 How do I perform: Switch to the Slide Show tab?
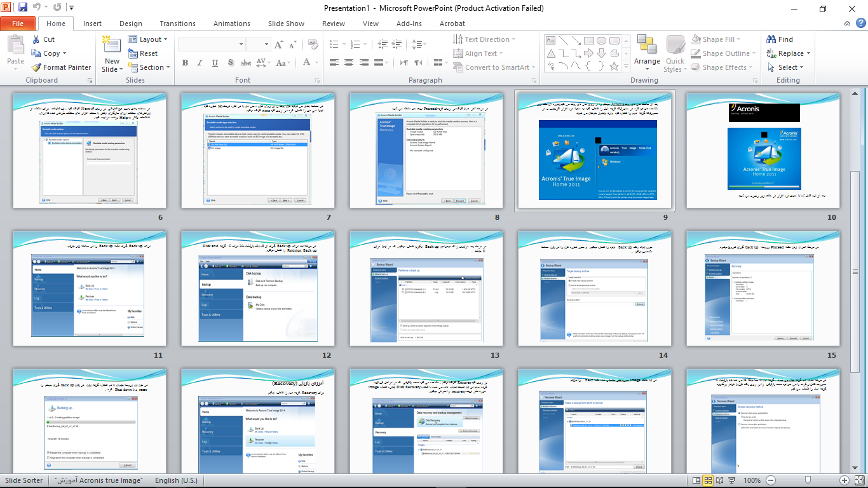click(286, 24)
